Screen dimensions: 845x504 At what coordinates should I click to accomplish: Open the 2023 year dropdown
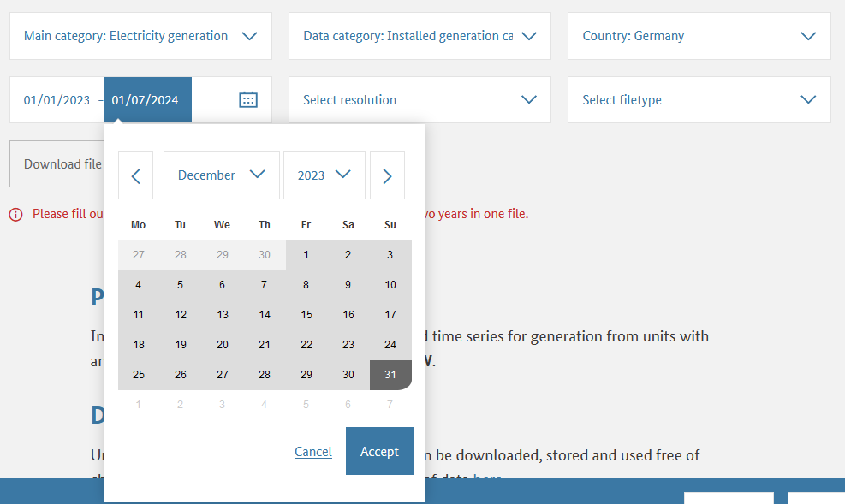pyautogui.click(x=324, y=175)
